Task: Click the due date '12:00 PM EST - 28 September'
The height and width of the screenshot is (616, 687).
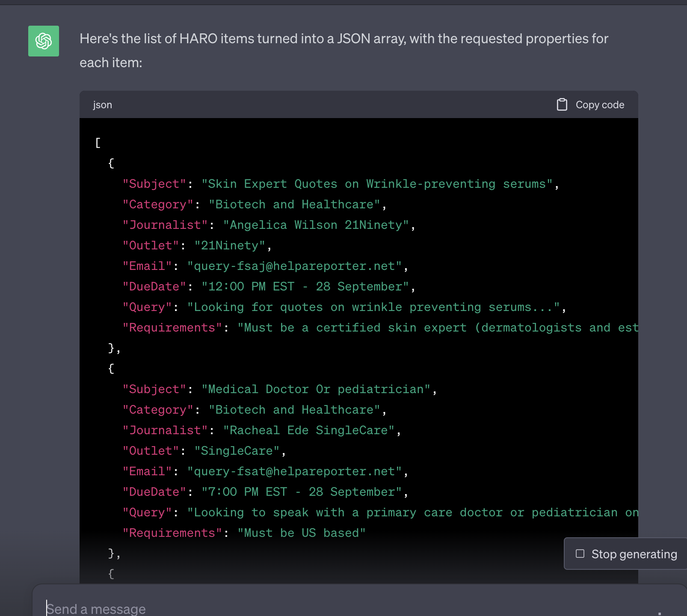Action: pyautogui.click(x=305, y=287)
